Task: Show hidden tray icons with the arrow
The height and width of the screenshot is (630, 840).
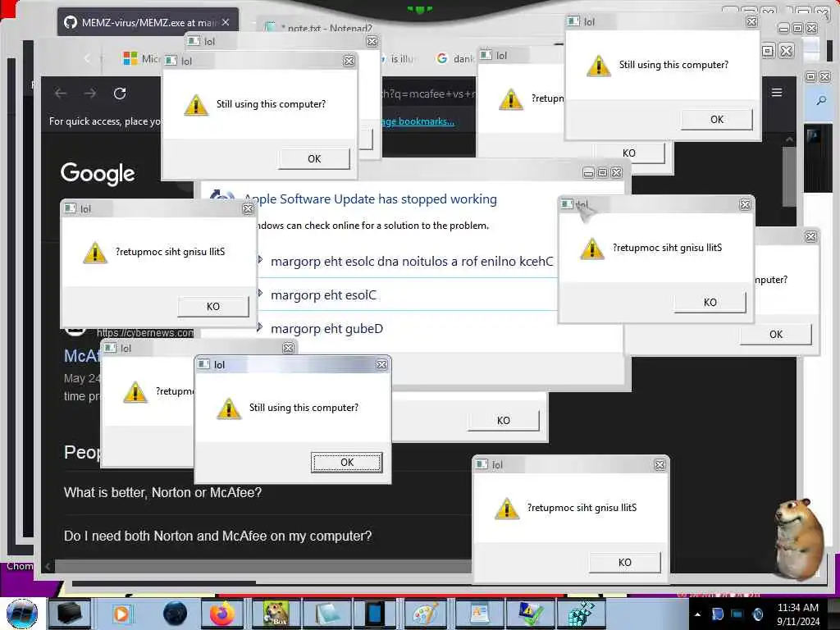Action: click(697, 615)
